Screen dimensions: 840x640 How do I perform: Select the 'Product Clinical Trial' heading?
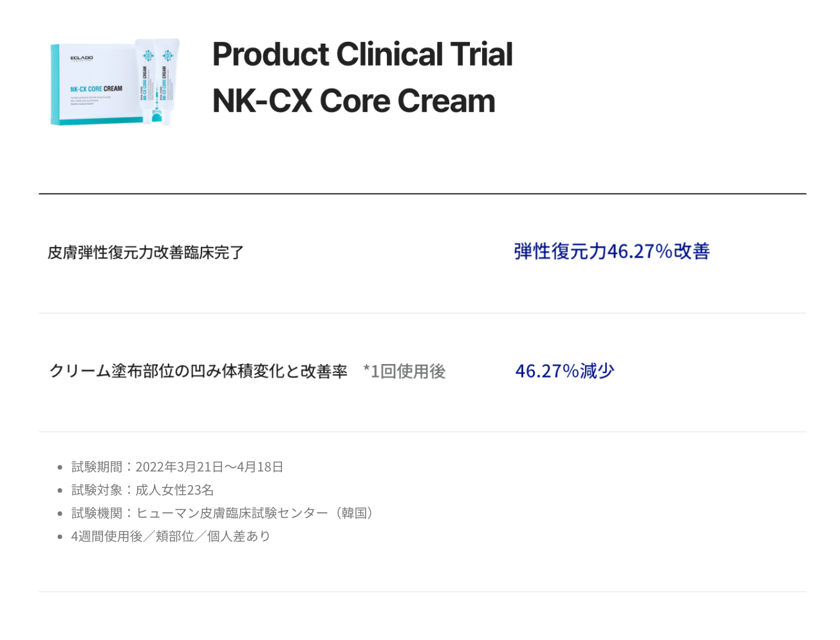click(x=362, y=54)
